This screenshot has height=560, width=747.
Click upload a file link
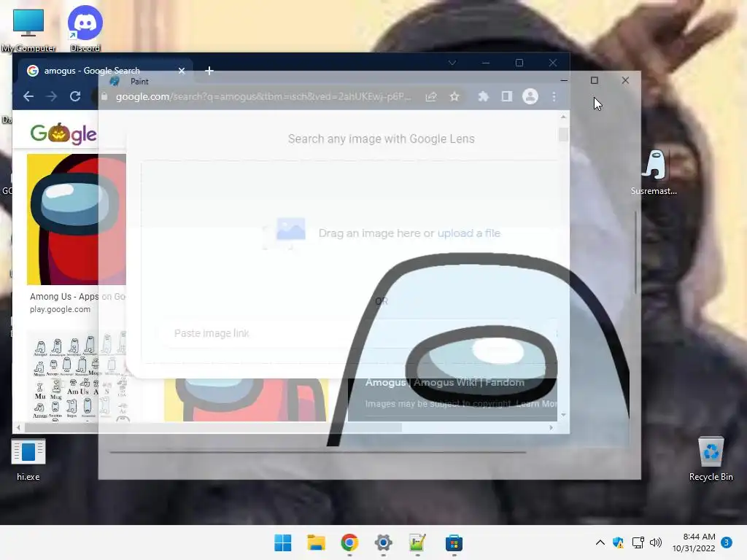(x=469, y=233)
